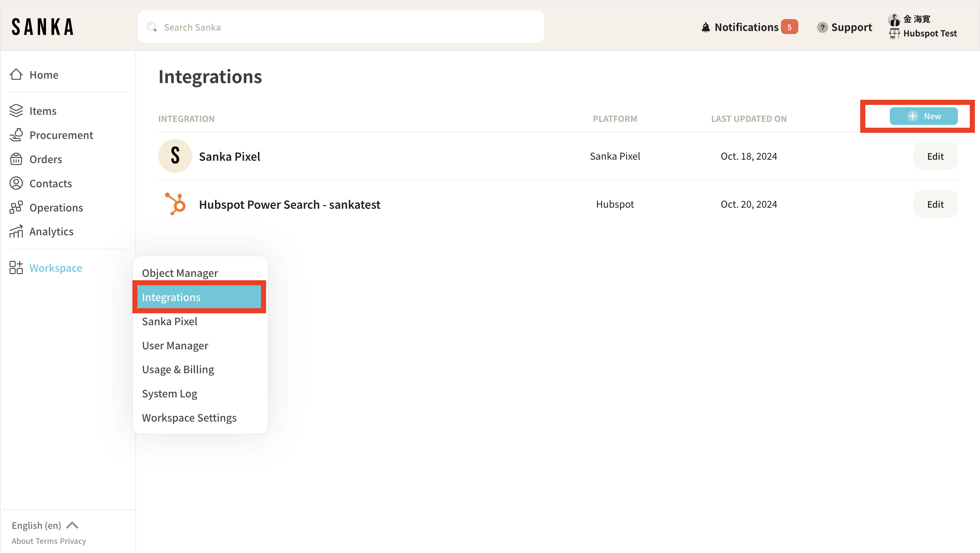Open System Log from the menu

[x=169, y=394]
